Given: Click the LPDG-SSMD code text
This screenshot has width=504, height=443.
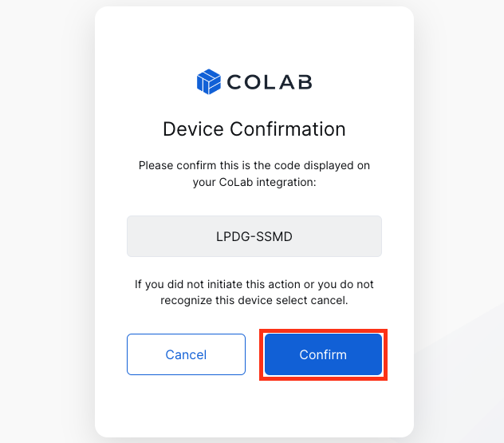Looking at the screenshot, I should [254, 236].
